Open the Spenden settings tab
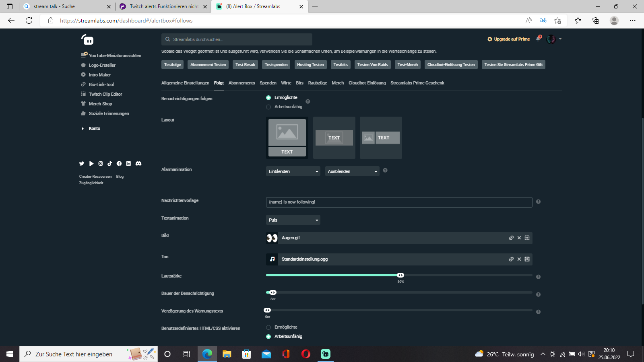This screenshot has height=362, width=644. click(268, 83)
